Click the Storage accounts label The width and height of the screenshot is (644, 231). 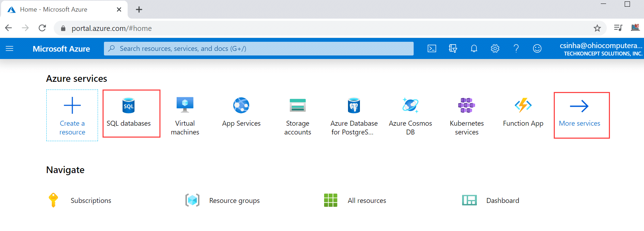(298, 128)
